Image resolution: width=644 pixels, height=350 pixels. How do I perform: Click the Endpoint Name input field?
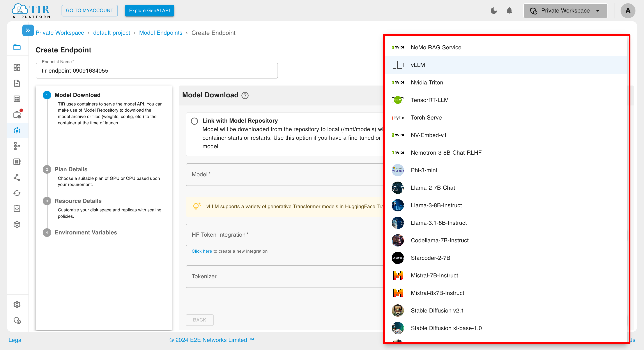click(157, 70)
